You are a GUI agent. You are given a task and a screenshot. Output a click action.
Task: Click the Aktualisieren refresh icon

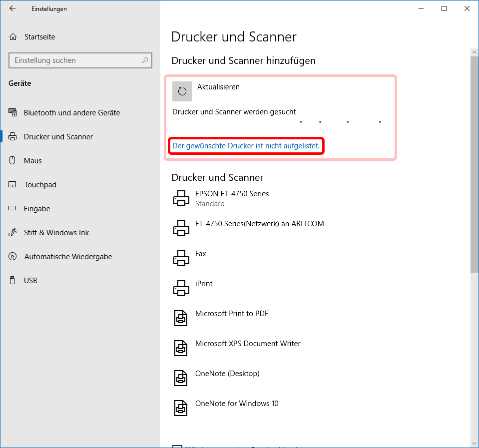(x=182, y=91)
